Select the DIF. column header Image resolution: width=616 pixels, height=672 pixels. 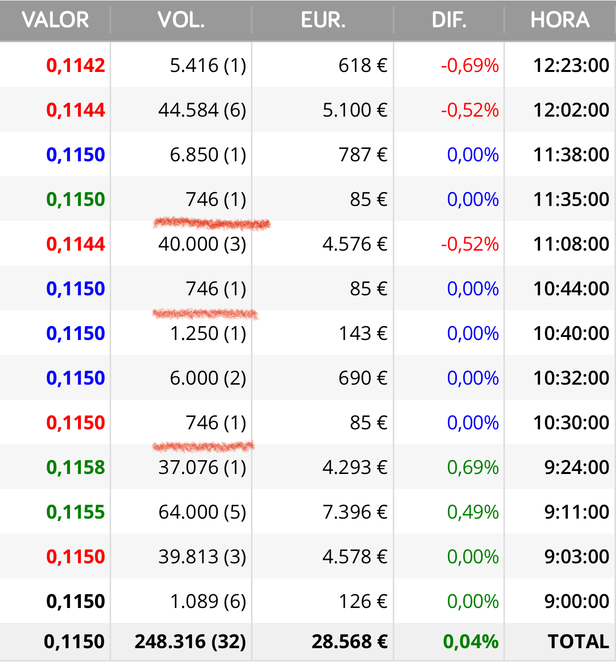point(449,20)
